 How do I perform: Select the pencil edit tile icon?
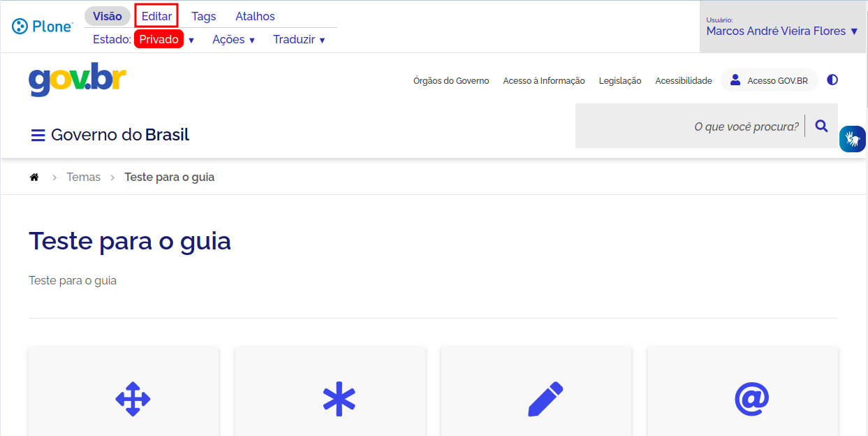[545, 399]
